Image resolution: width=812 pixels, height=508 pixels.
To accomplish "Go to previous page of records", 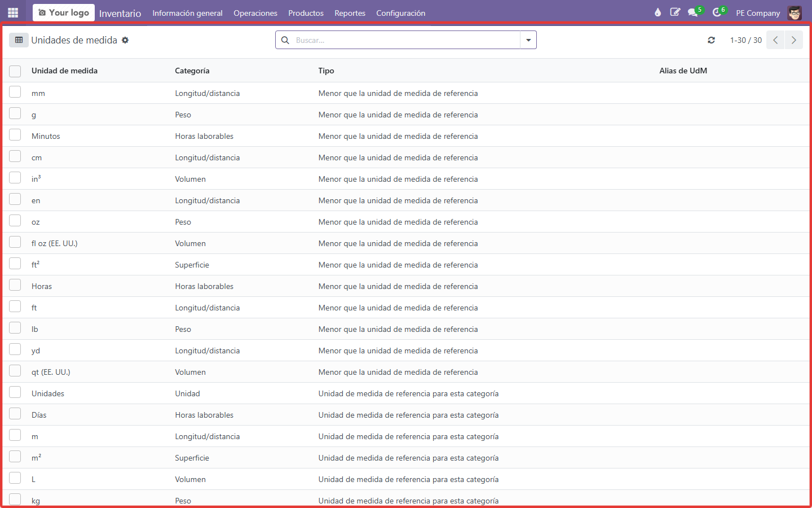I will pyautogui.click(x=775, y=40).
